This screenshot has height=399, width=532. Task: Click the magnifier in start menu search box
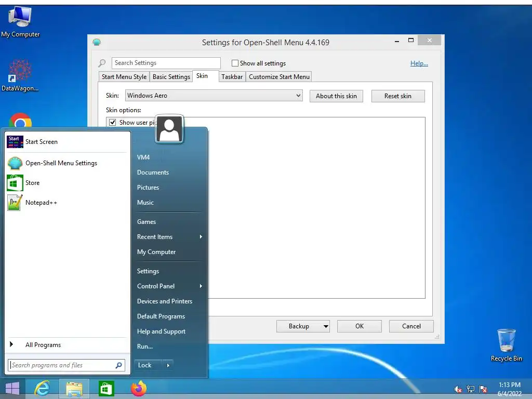[x=119, y=365]
